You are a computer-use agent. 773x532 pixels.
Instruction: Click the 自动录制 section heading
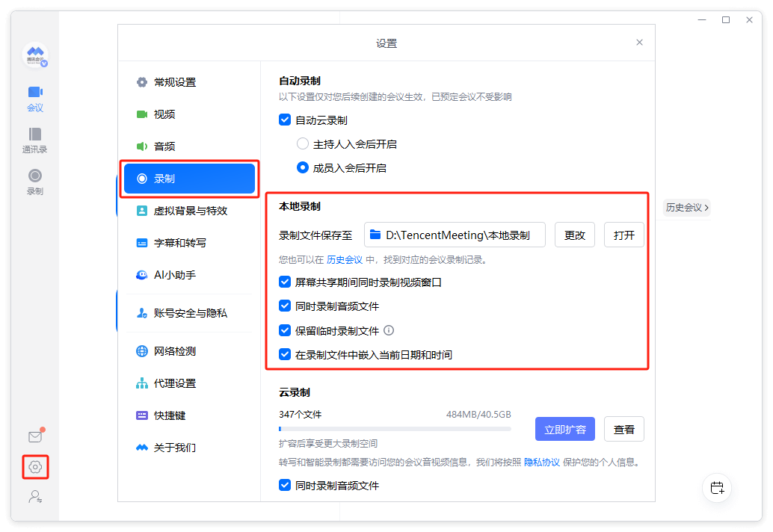point(300,81)
